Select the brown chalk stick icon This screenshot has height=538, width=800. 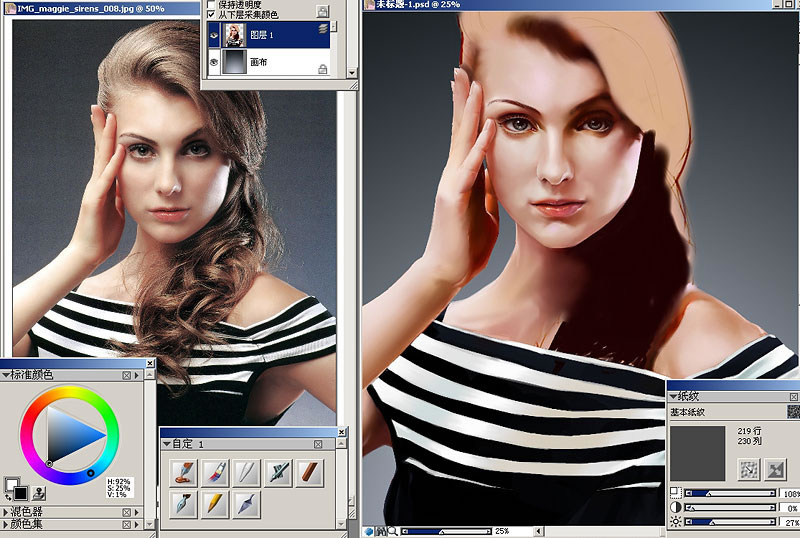click(310, 472)
